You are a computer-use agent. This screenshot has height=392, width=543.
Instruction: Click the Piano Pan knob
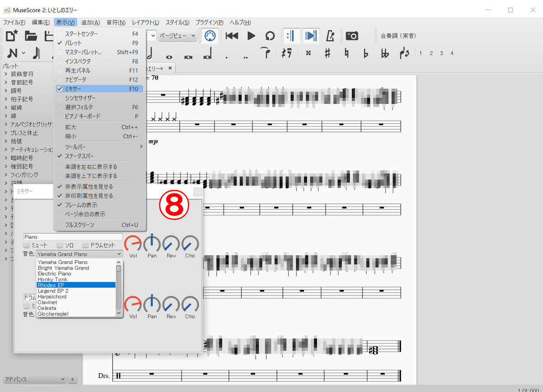[x=152, y=244]
